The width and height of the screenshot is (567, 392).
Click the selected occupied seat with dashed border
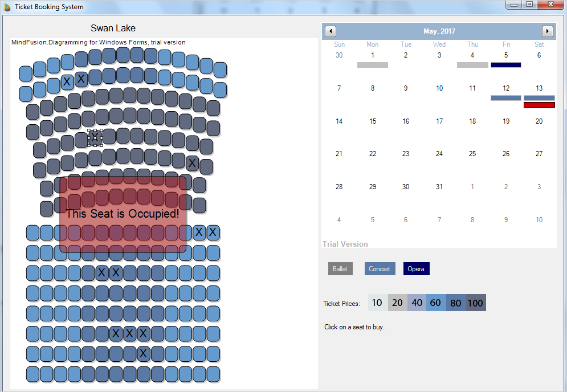[x=95, y=137]
